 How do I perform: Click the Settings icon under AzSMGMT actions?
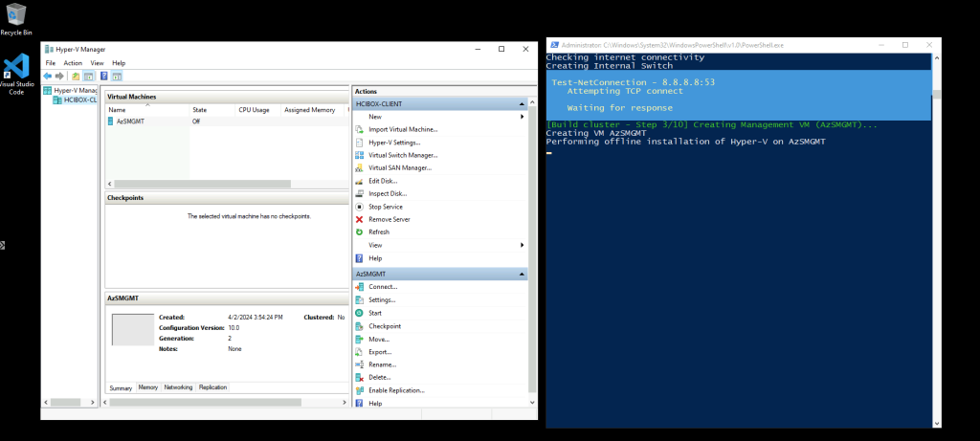[360, 299]
